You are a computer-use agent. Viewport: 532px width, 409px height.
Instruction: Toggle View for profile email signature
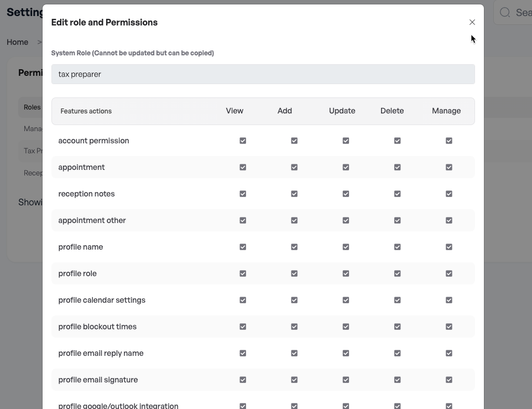click(x=243, y=380)
